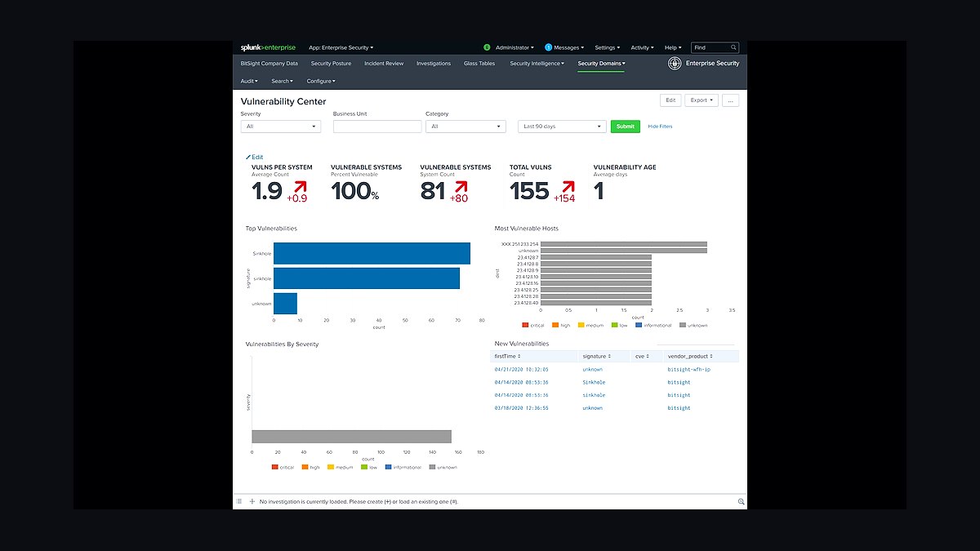Open the Activity dropdown menu
Viewport: 980px width, 551px height.
point(642,47)
